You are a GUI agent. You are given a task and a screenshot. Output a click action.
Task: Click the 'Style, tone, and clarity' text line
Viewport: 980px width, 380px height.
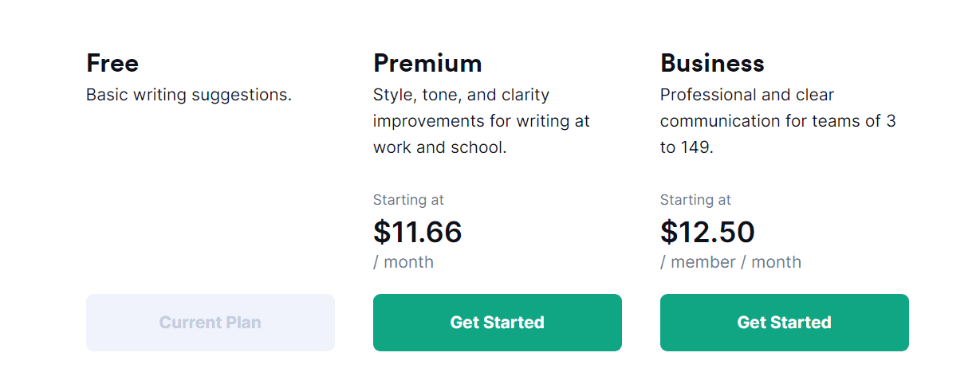(461, 95)
